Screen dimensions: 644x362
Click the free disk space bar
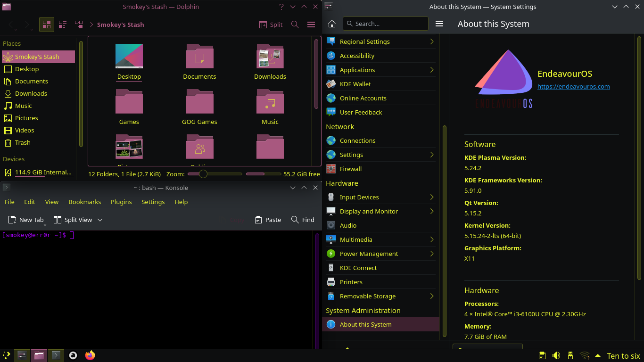[x=263, y=174]
